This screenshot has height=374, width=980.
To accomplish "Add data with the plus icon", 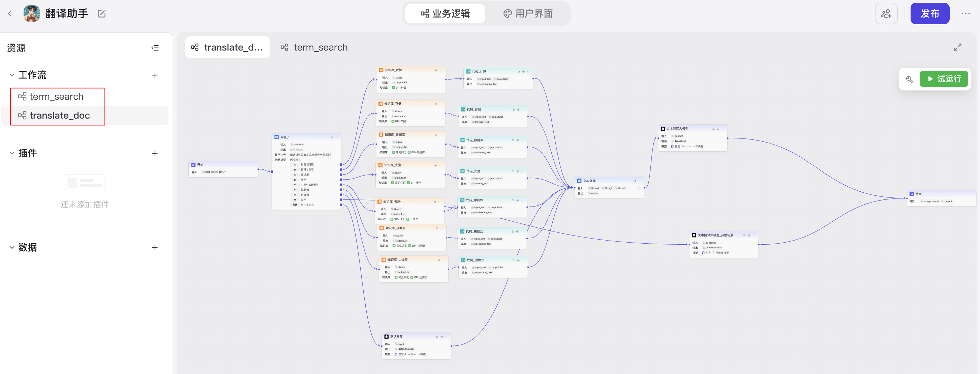I will click(155, 248).
